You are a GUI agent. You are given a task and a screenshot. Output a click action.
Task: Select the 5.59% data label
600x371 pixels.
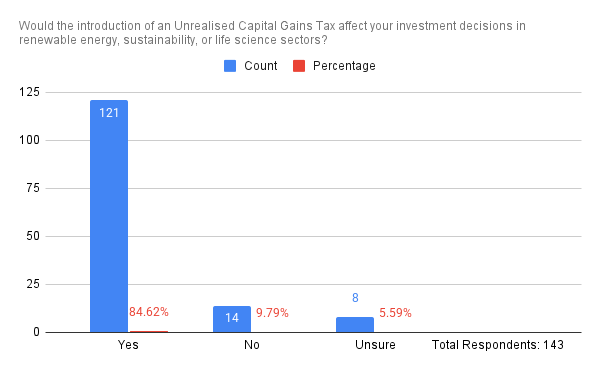click(395, 313)
